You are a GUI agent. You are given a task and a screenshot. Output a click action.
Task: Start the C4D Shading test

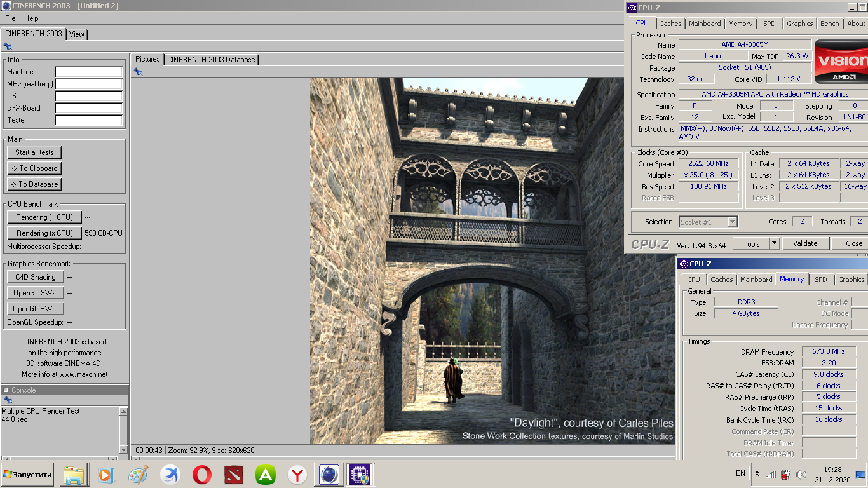pyautogui.click(x=36, y=277)
